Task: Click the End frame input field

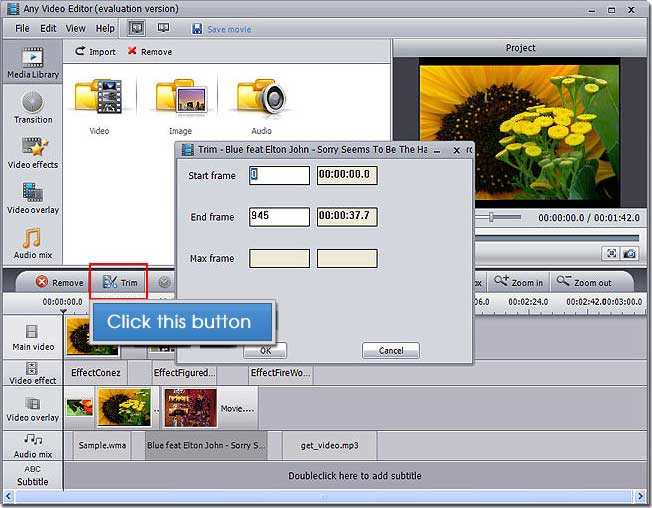Action: pyautogui.click(x=279, y=216)
